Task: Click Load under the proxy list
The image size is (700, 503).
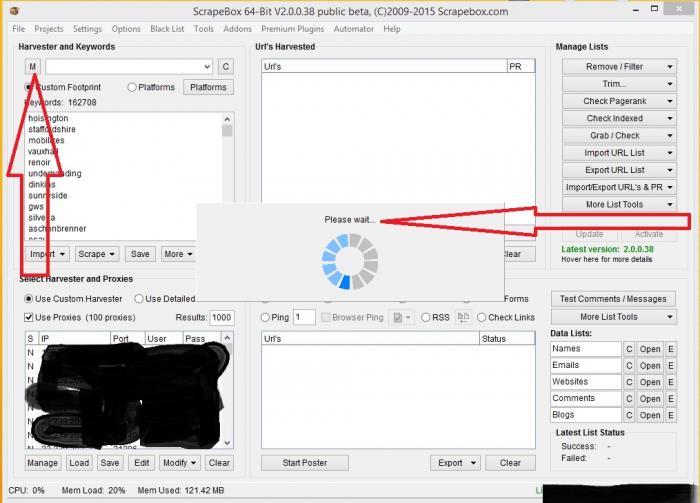Action: (79, 463)
